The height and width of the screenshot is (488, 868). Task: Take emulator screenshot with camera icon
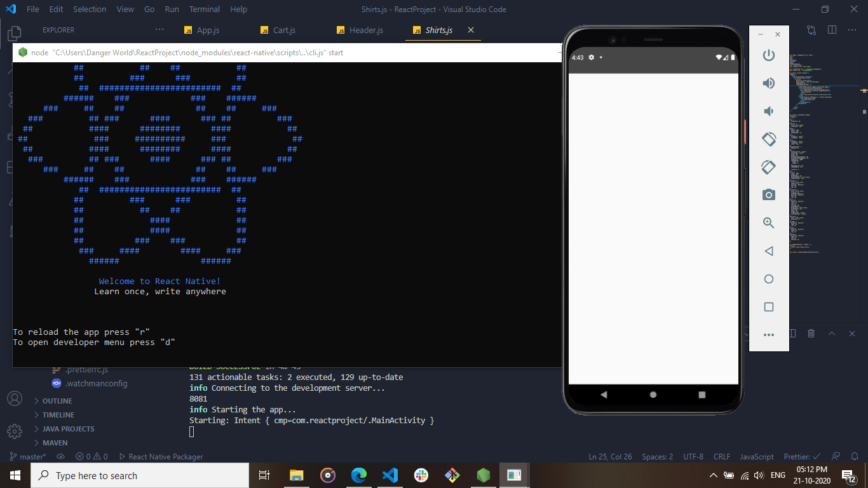(x=769, y=194)
